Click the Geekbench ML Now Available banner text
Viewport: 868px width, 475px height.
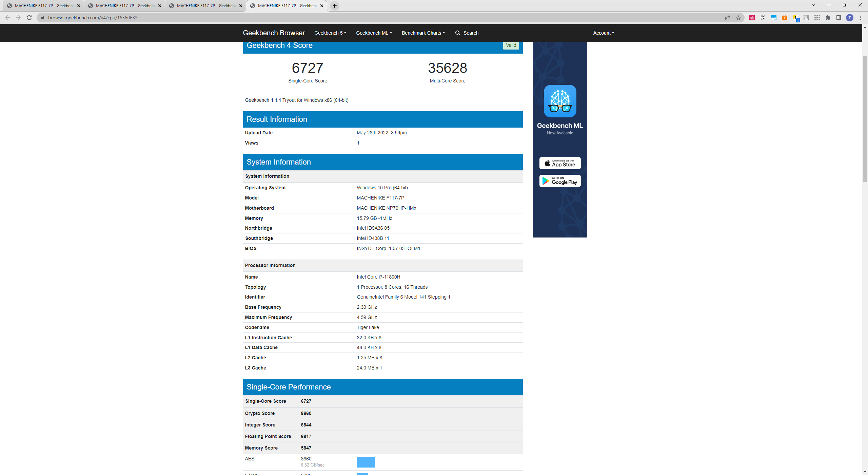pyautogui.click(x=560, y=129)
